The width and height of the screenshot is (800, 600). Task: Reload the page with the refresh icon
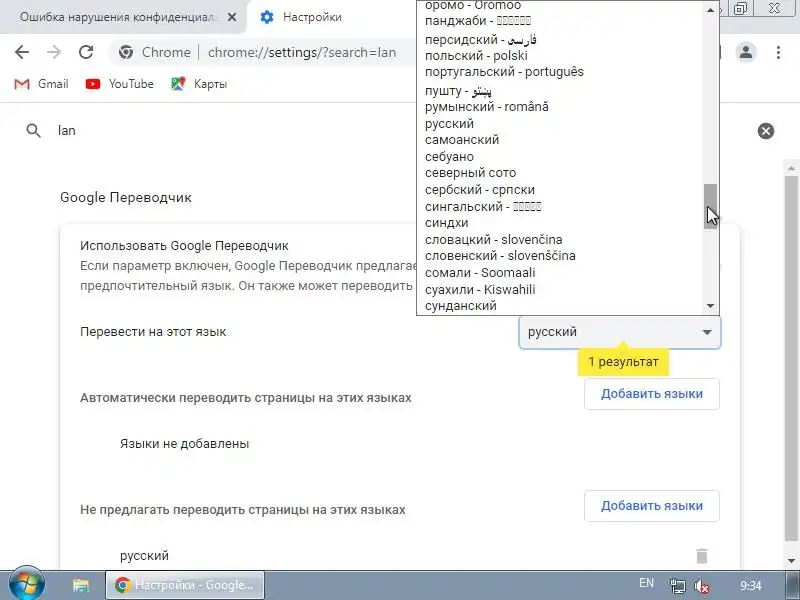tap(86, 52)
